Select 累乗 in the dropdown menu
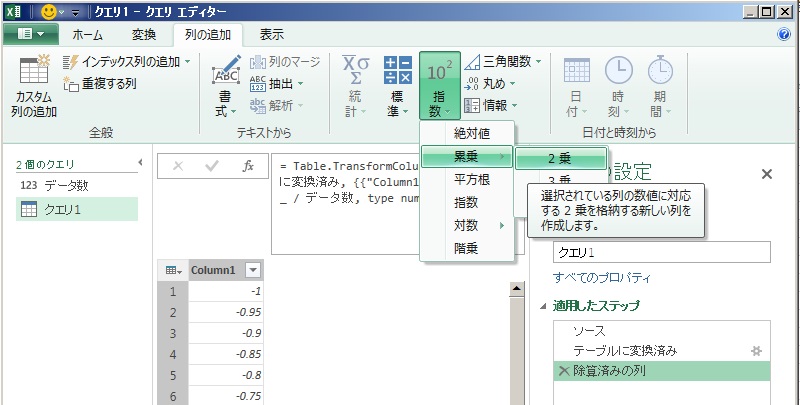The width and height of the screenshot is (800, 405). tap(467, 157)
